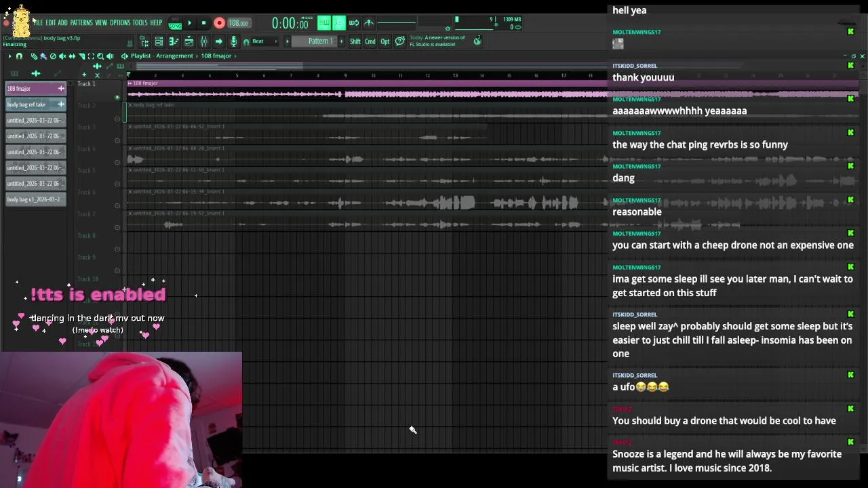Select the 108 fmajor clip in picker

click(x=35, y=88)
